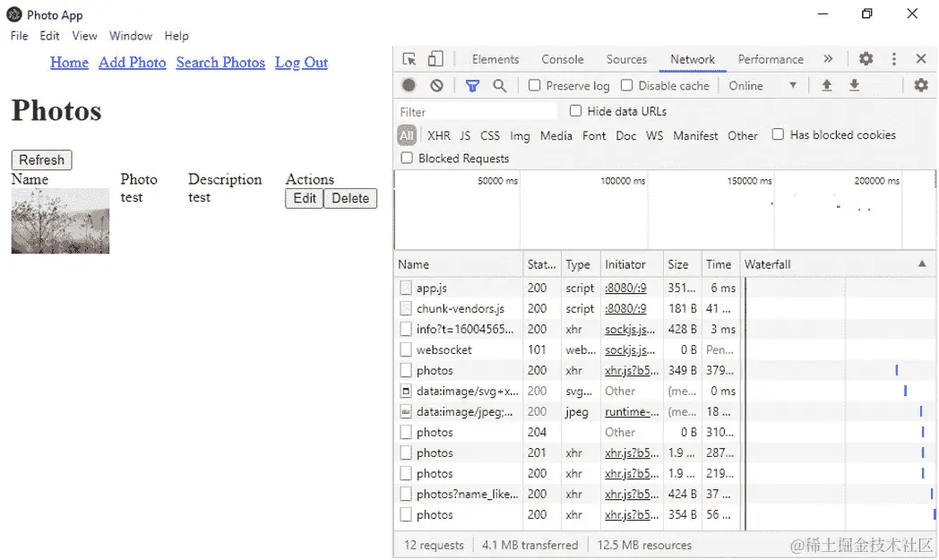The height and width of the screenshot is (560, 939).
Task: Switch to the Console tab
Action: tap(563, 59)
